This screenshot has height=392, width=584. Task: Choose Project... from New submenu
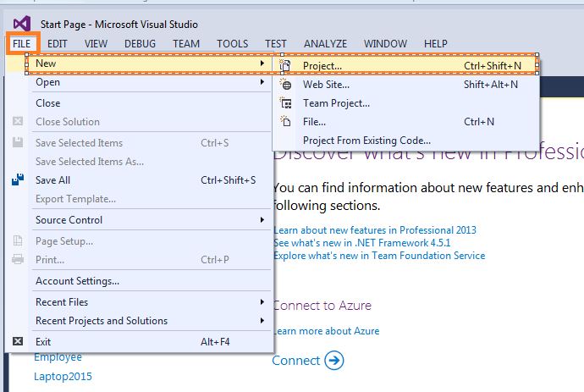coord(406,65)
